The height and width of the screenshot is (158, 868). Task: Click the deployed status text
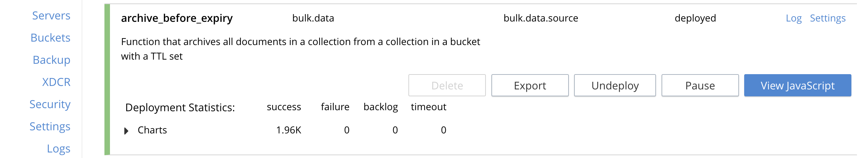[x=695, y=18]
